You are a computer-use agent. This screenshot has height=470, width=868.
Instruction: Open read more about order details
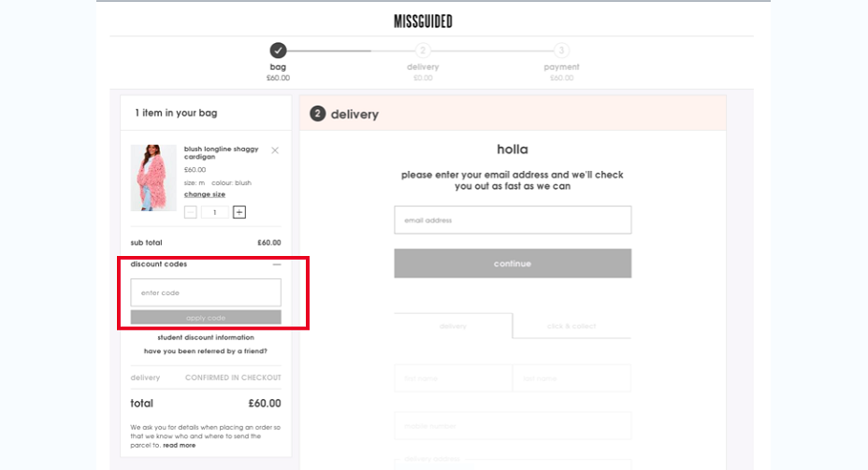[x=180, y=445]
